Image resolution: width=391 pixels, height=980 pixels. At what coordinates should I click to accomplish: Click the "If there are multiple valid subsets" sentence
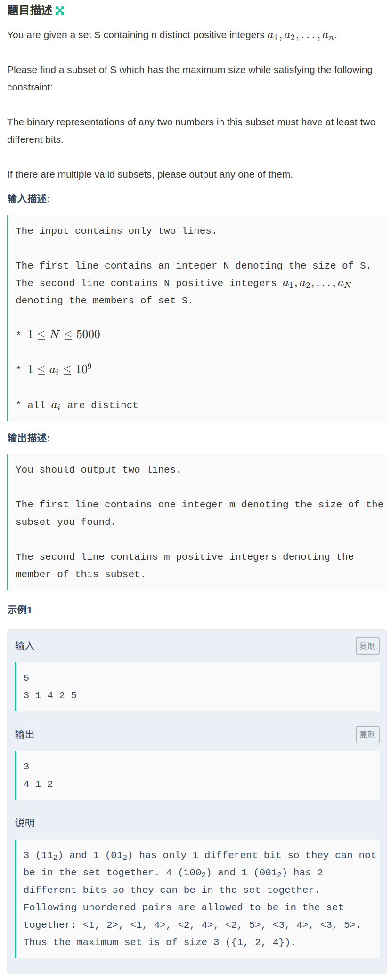(150, 174)
